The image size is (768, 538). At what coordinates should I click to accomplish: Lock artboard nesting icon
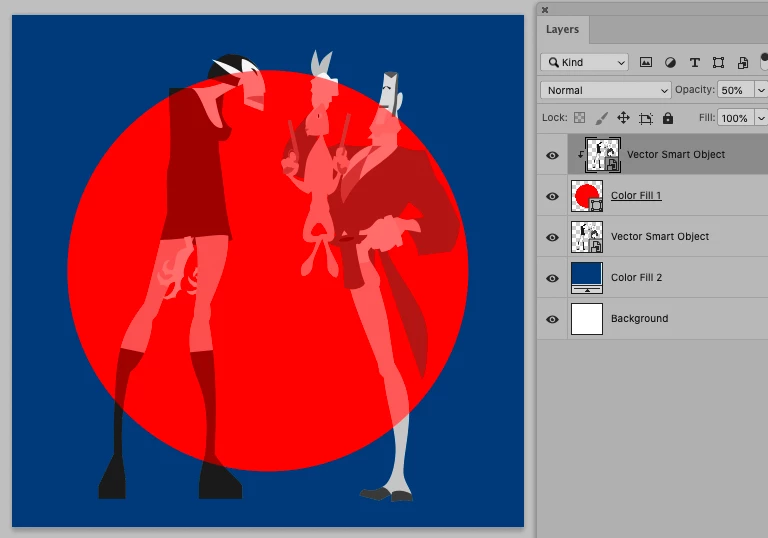[x=646, y=118]
